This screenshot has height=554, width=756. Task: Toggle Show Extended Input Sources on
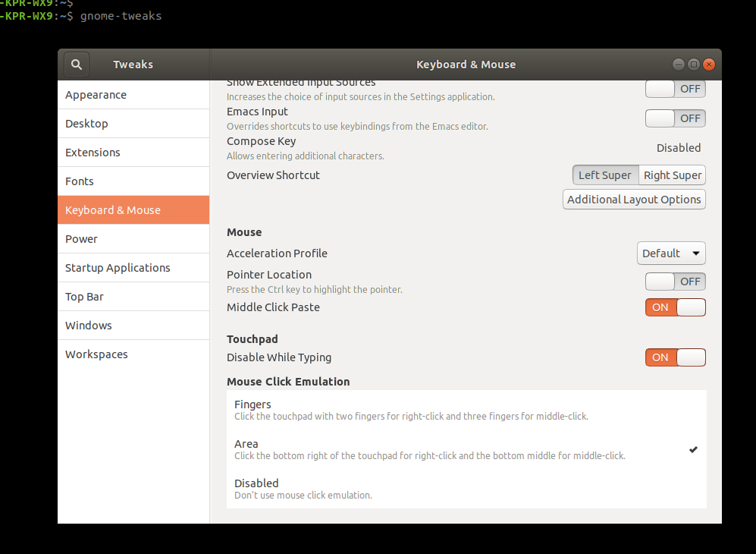click(x=675, y=89)
